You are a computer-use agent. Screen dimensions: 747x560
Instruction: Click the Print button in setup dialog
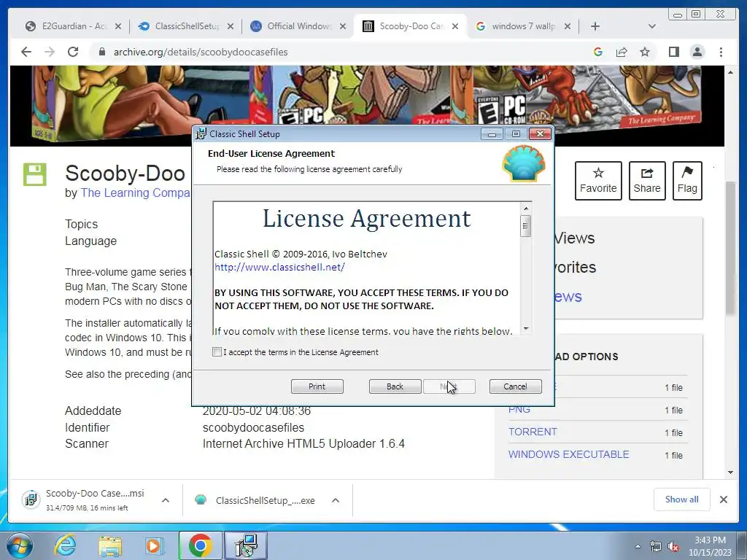click(317, 386)
